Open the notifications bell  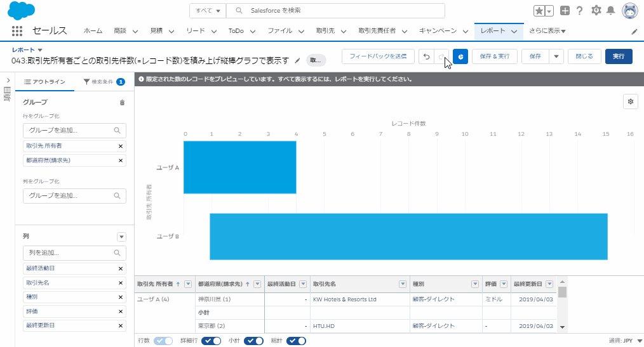tap(611, 11)
